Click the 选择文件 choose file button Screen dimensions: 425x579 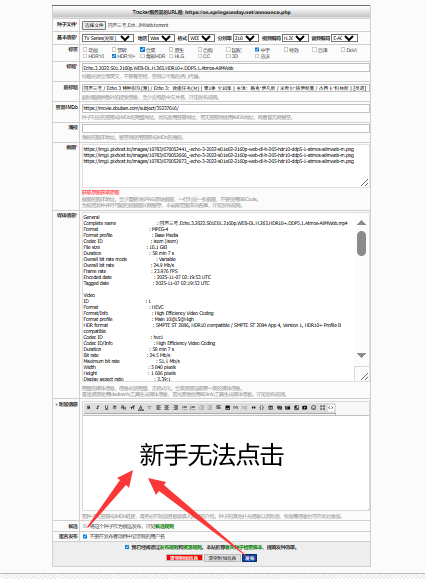[x=94, y=25]
